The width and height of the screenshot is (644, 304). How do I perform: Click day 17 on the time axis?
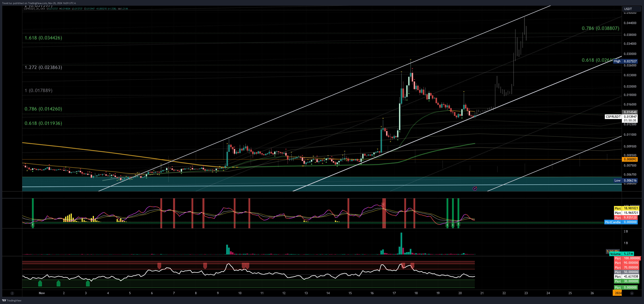pyautogui.click(x=394, y=293)
